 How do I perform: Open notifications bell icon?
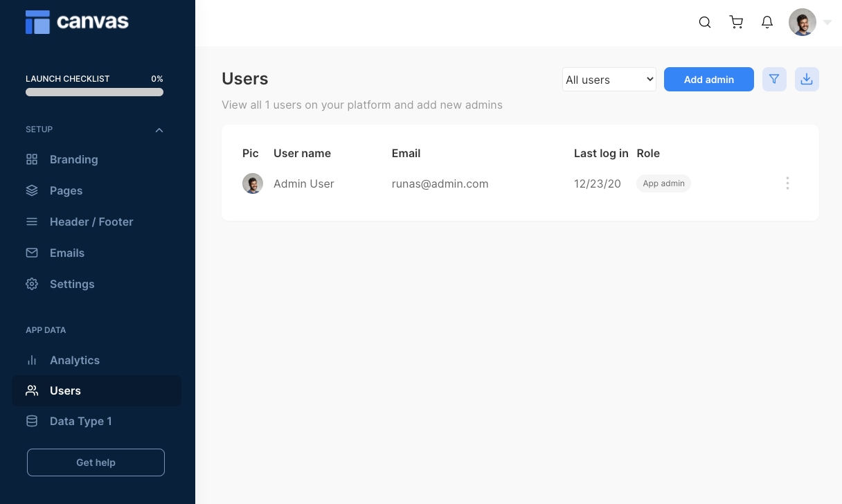coord(767,22)
